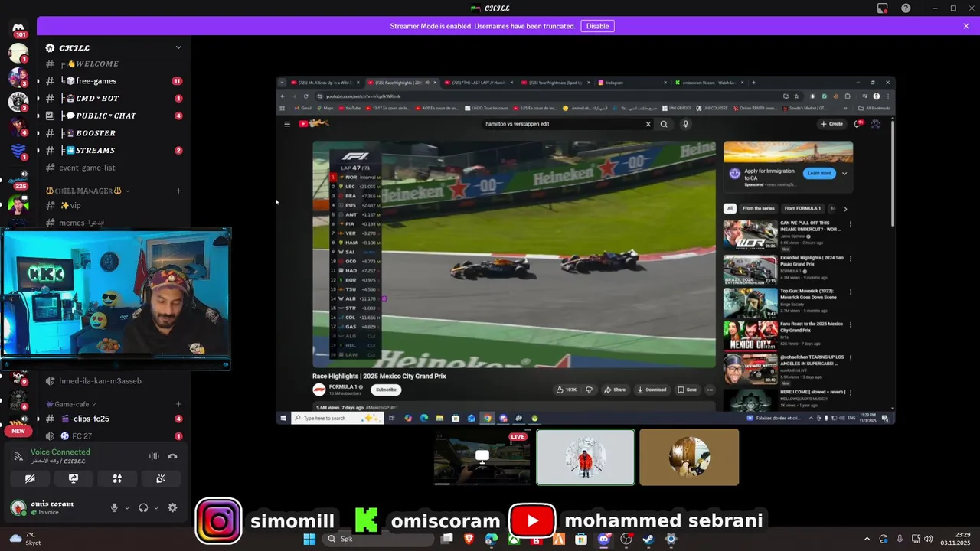
Task: Collapse the Game-cafe category
Action: click(70, 404)
